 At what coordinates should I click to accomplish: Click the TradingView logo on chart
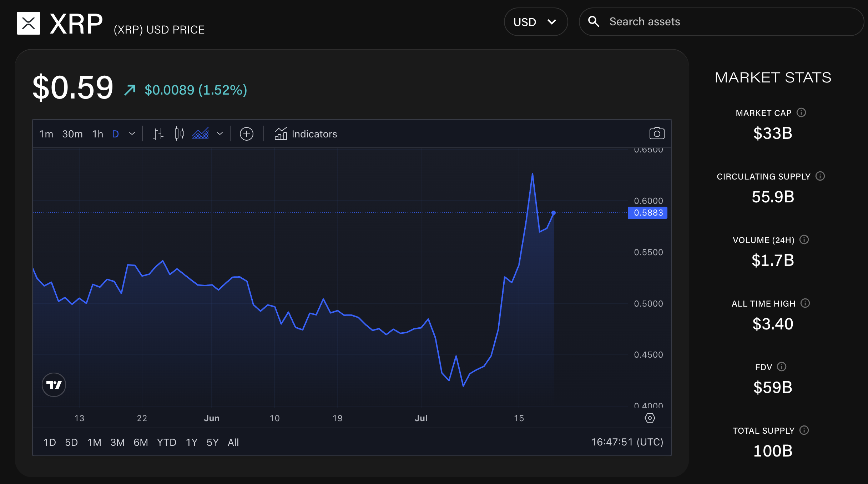click(x=54, y=385)
